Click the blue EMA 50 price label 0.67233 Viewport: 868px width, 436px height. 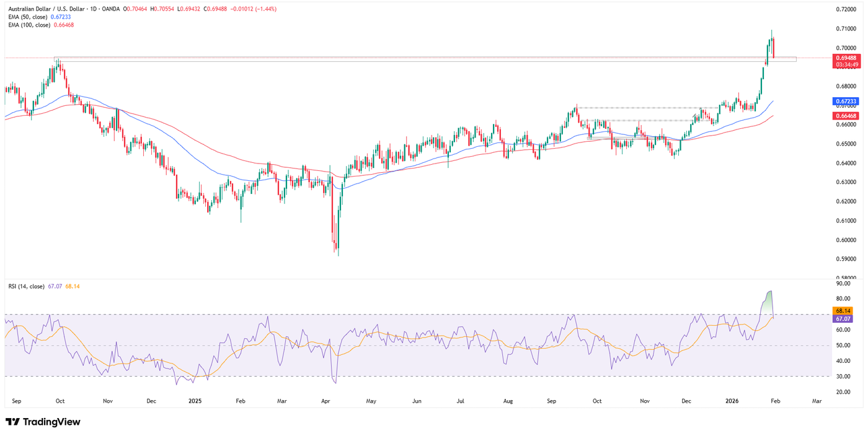[847, 101]
